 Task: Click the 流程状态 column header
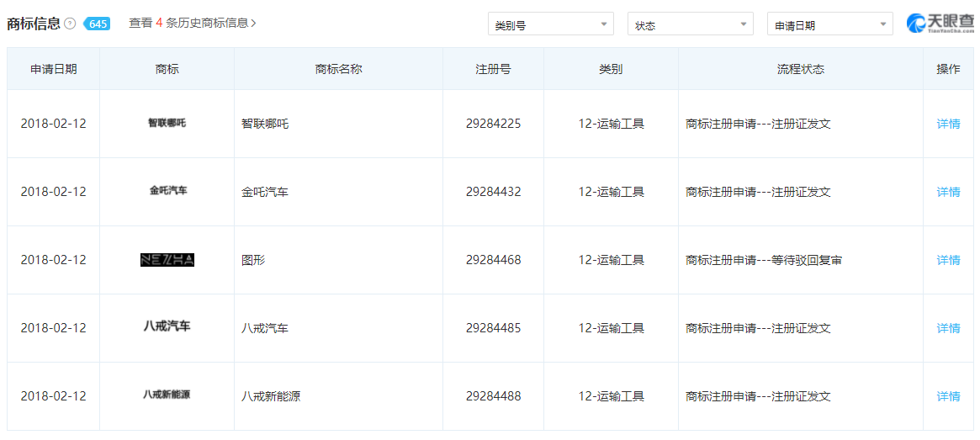click(x=800, y=69)
